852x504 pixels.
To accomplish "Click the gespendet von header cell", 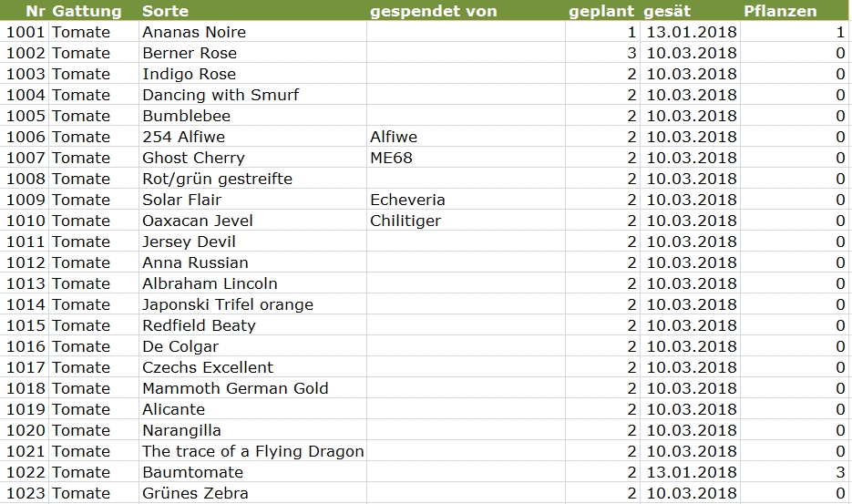I will [x=466, y=10].
